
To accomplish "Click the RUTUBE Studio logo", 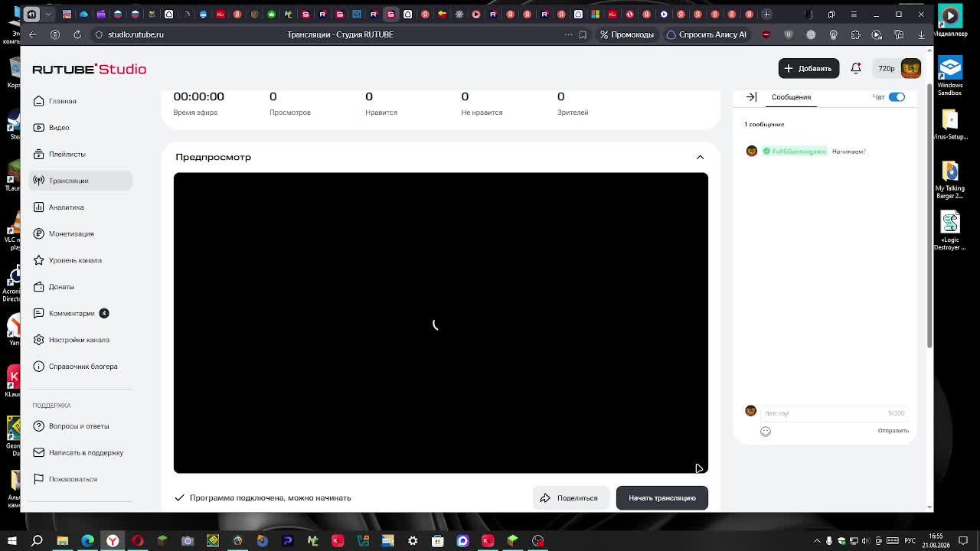I will [x=89, y=69].
